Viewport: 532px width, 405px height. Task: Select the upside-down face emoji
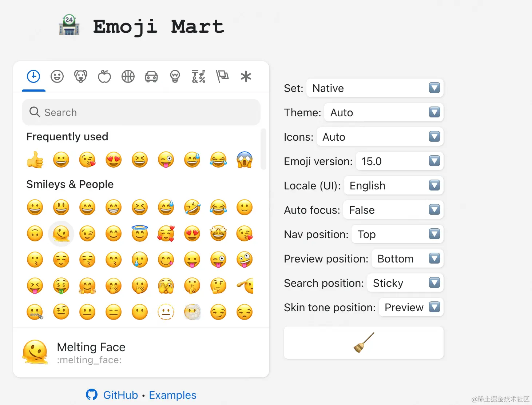pos(35,234)
